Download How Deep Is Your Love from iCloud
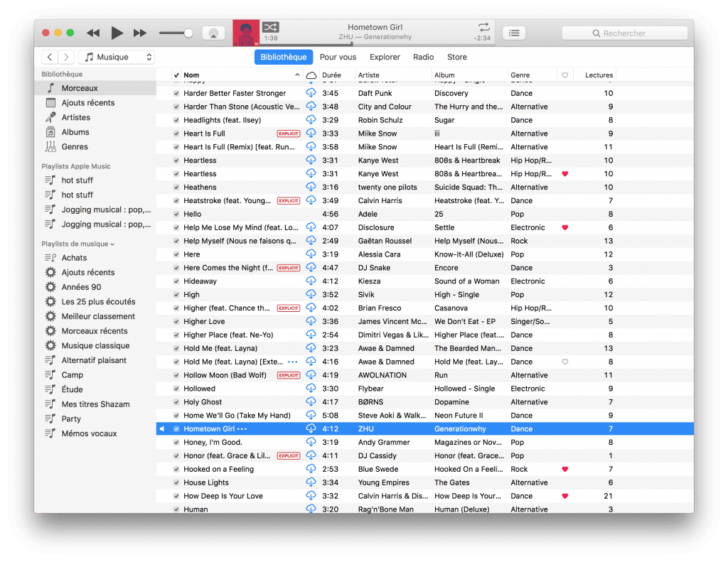 pos(311,496)
